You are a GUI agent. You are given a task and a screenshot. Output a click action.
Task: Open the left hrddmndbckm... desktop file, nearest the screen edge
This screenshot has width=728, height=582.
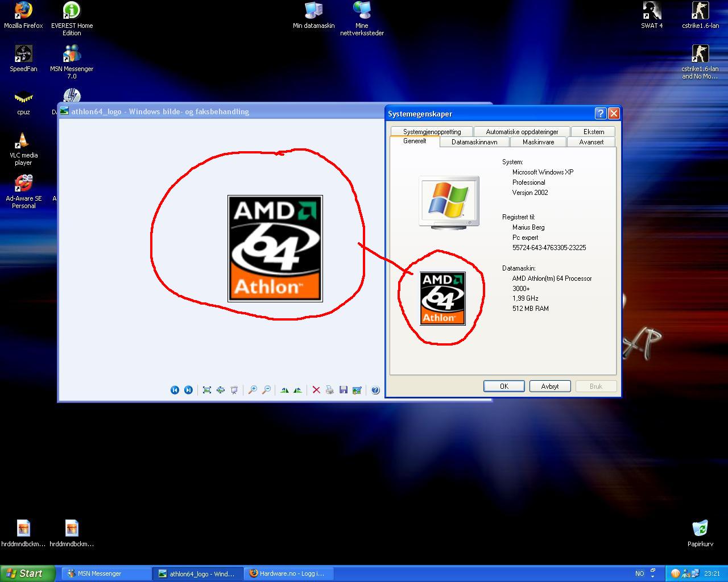point(23,533)
